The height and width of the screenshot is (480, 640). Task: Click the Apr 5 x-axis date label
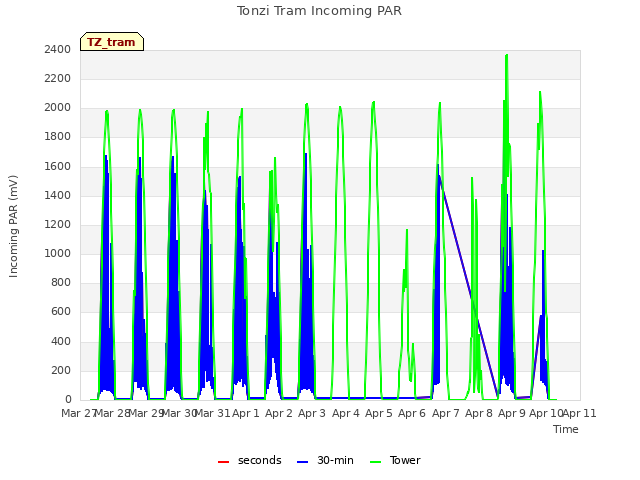point(379,413)
